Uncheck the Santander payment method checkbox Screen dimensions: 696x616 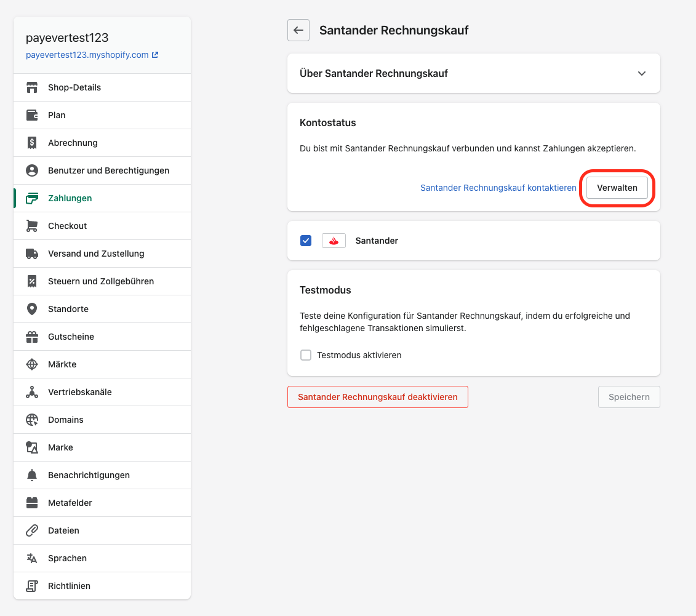click(306, 241)
